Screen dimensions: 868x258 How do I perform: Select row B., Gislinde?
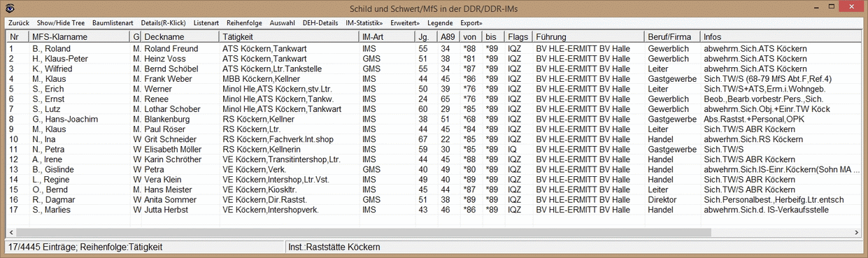click(x=434, y=169)
